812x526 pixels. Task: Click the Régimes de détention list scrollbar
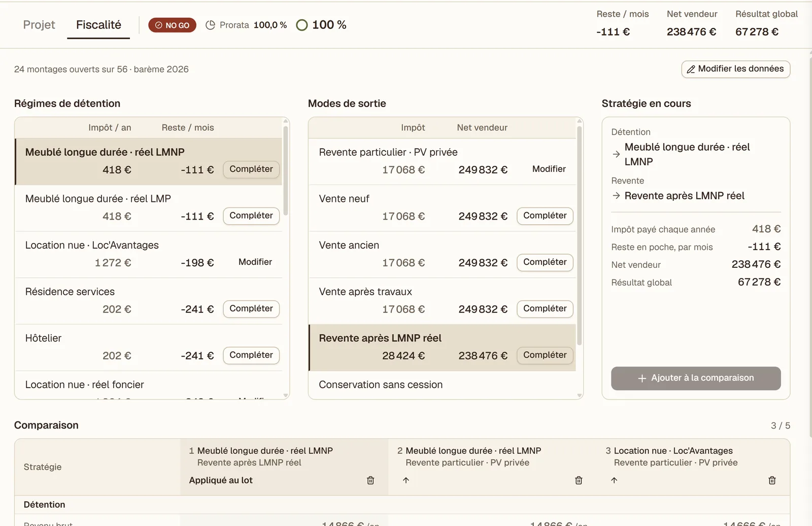coord(286,171)
